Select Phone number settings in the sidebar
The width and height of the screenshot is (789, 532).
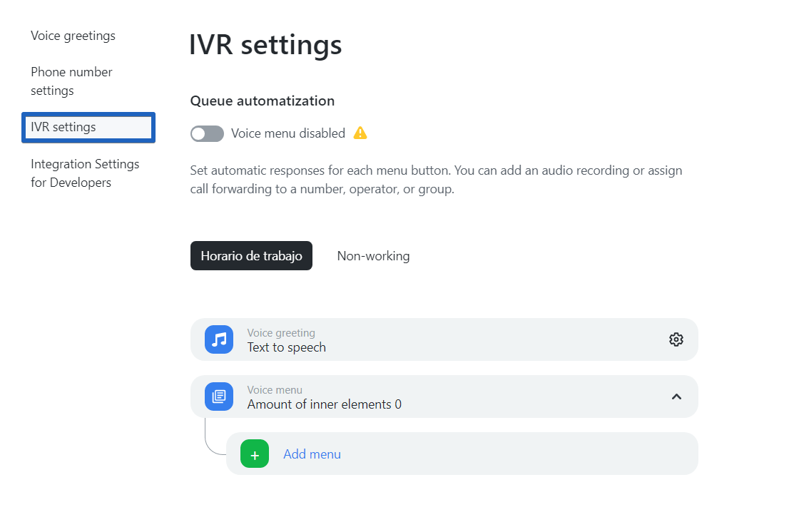tap(71, 81)
